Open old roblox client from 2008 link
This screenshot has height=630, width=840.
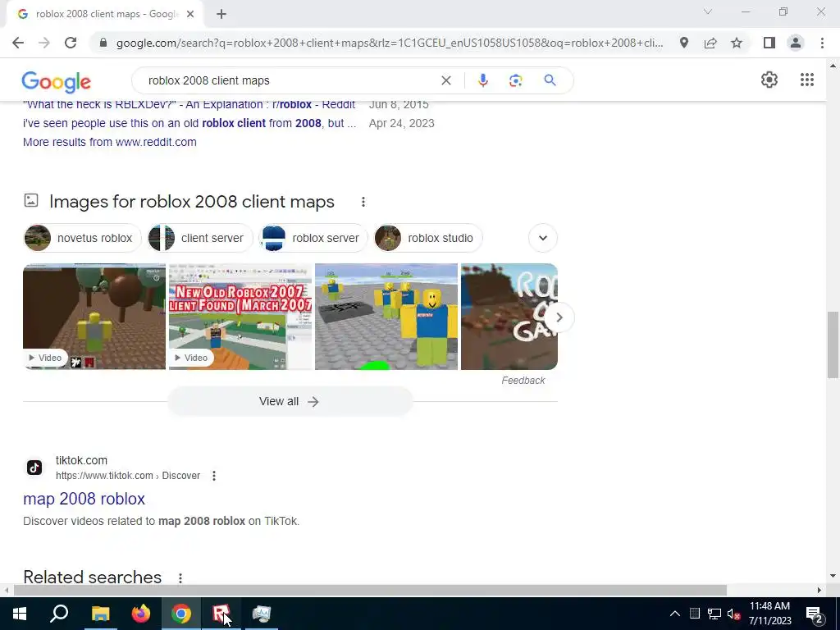(x=189, y=123)
